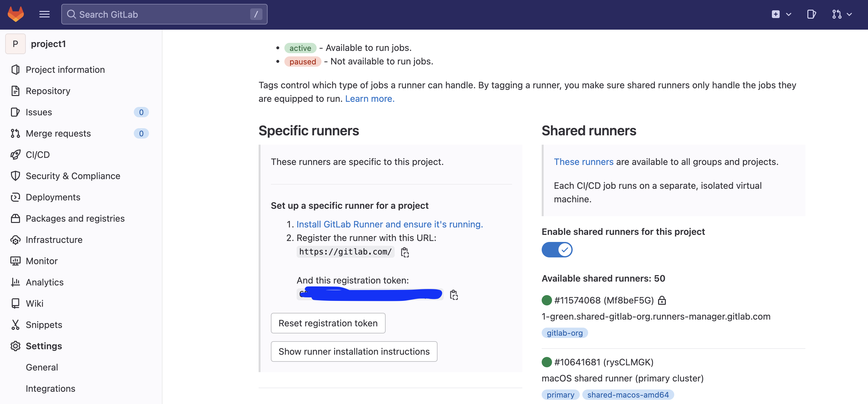This screenshot has width=868, height=404.
Task: Select Integrations under Settings
Action: click(x=51, y=389)
